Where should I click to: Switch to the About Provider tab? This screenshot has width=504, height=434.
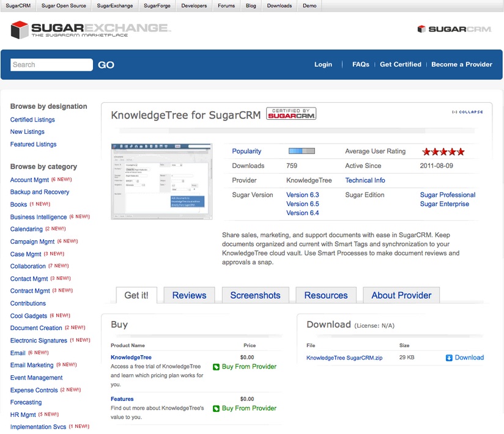(x=401, y=295)
